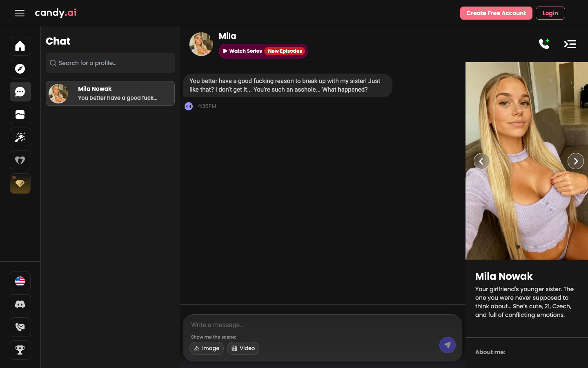Open the trophy leaderboard icon
The image size is (588, 368).
tap(20, 350)
